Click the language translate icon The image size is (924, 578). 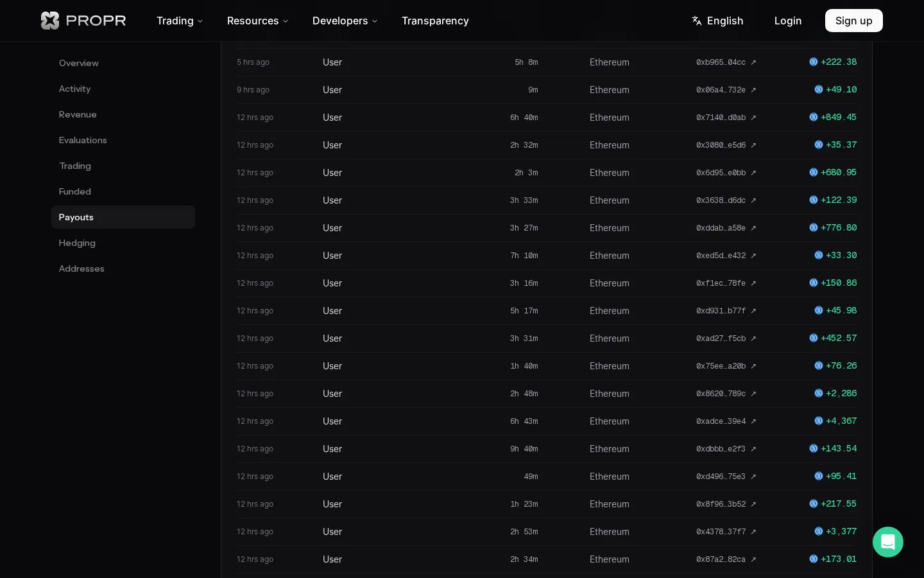pyautogui.click(x=697, y=21)
